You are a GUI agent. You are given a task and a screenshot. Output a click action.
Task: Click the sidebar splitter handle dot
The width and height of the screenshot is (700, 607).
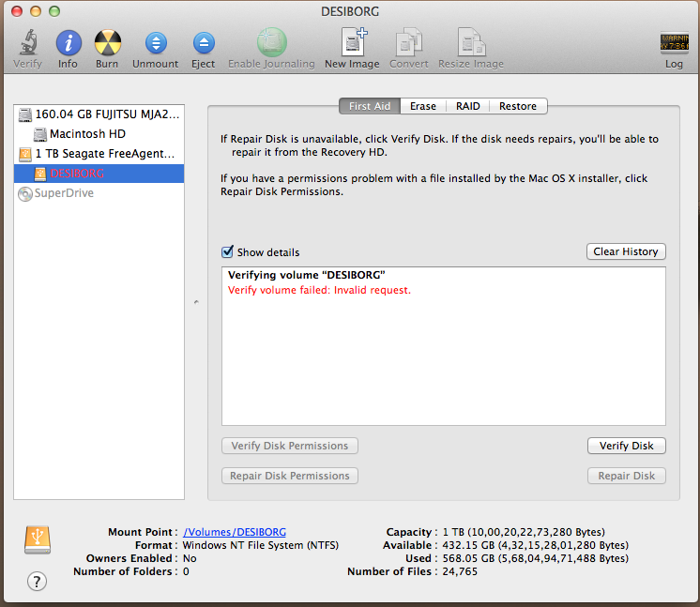pyautogui.click(x=196, y=302)
